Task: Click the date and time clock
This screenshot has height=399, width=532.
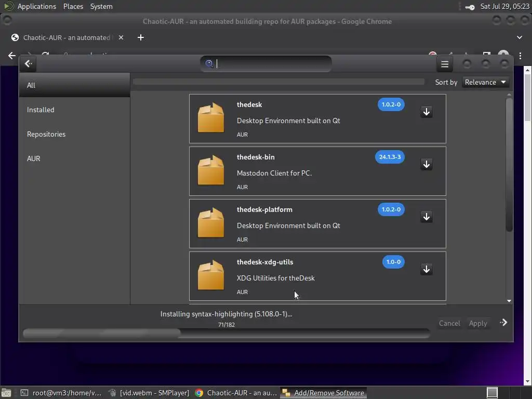Action: 504,6
